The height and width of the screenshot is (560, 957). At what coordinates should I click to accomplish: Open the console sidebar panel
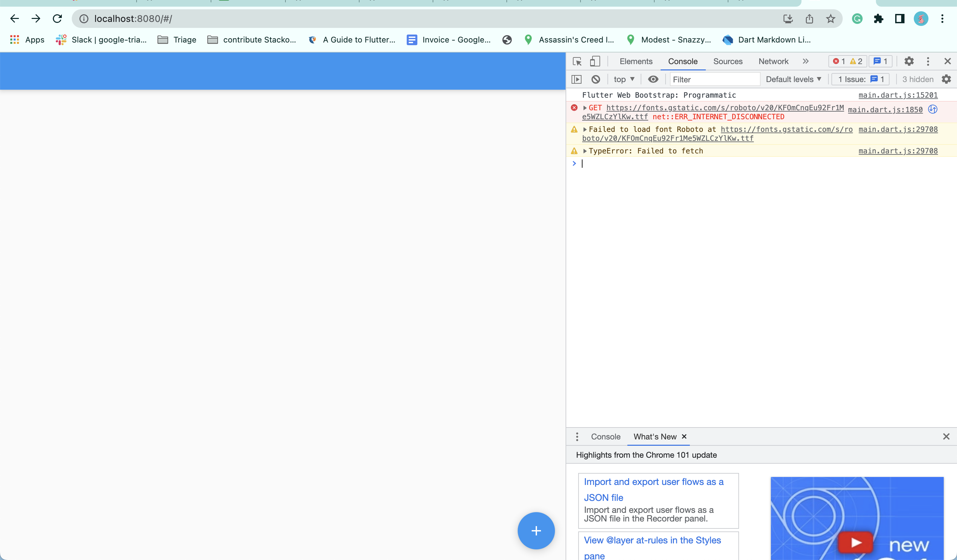577,79
